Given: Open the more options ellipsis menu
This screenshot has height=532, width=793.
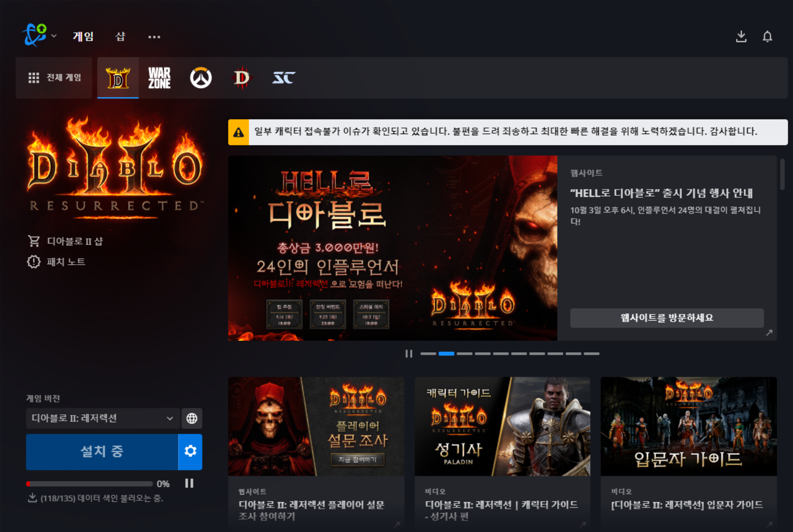Looking at the screenshot, I should tap(154, 37).
